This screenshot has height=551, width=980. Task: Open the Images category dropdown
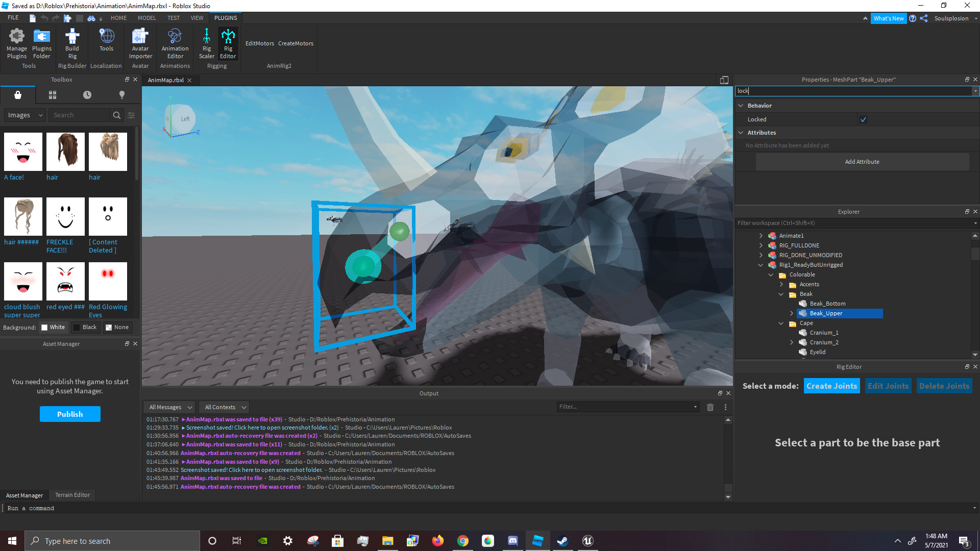pos(25,115)
